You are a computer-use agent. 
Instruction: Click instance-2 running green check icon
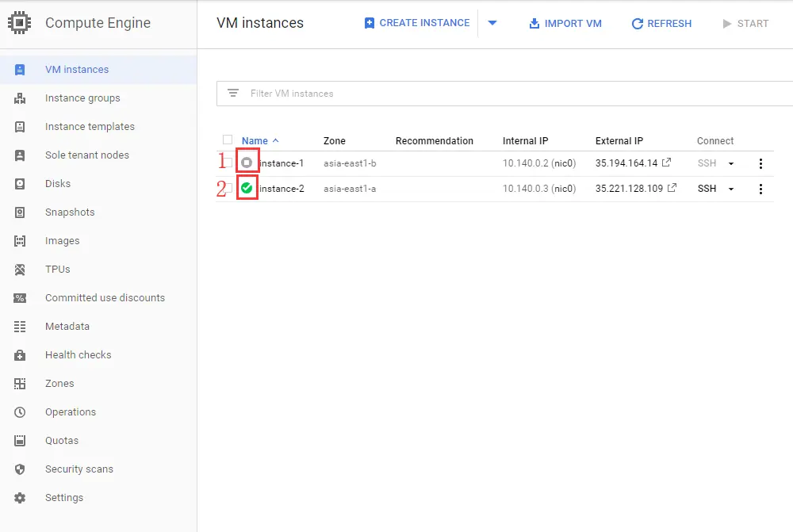[247, 188]
